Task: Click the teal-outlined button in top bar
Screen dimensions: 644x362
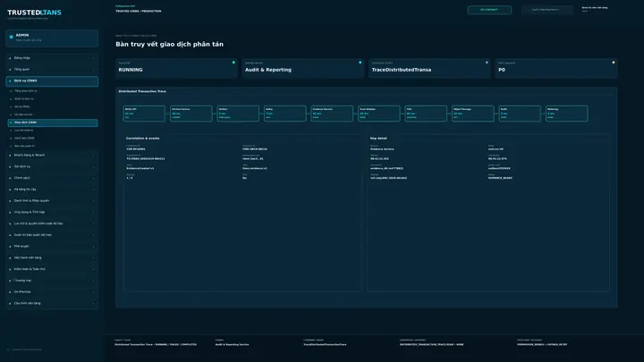Action: 489,10
